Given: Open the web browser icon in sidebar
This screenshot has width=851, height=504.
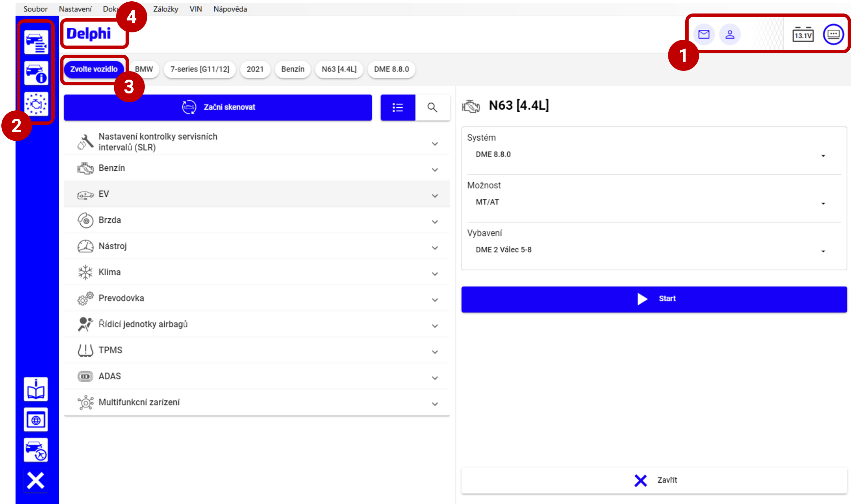Looking at the screenshot, I should click(x=36, y=420).
